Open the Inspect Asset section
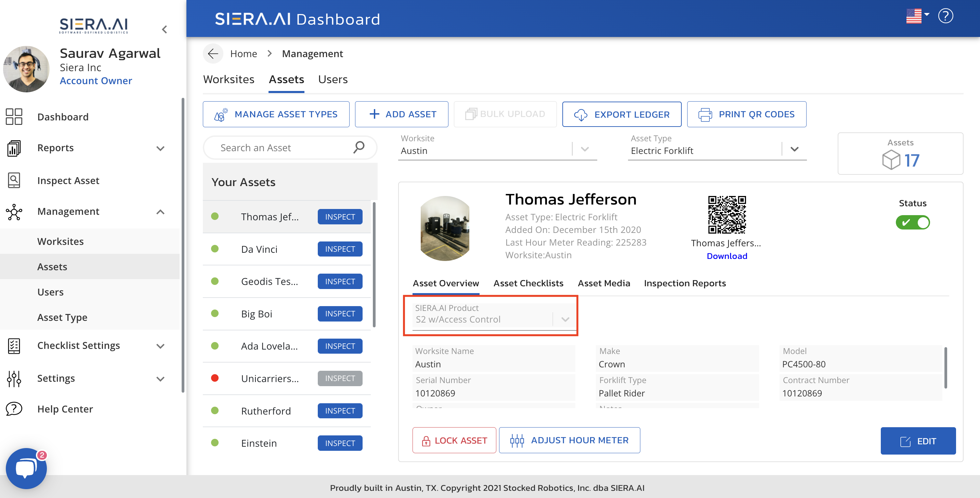This screenshot has height=498, width=980. [x=68, y=180]
